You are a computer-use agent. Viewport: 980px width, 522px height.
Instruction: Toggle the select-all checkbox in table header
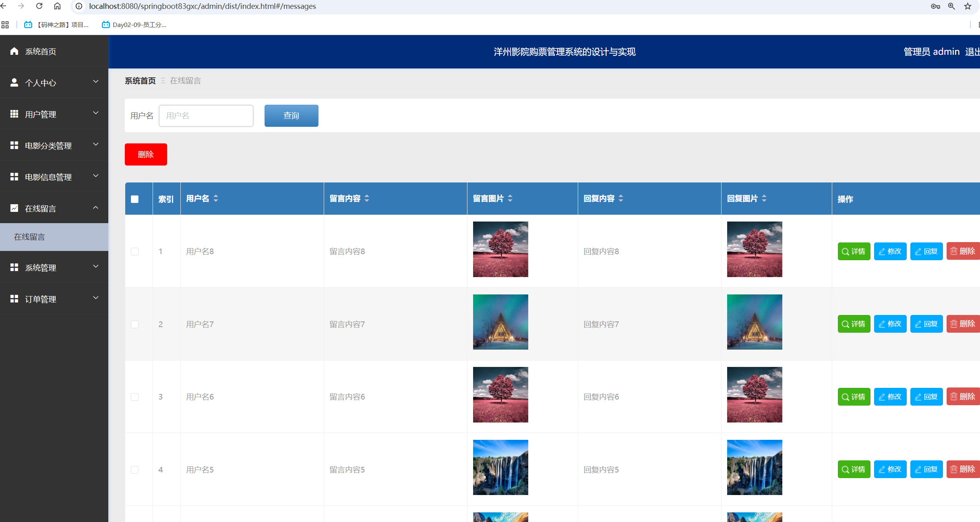point(135,199)
